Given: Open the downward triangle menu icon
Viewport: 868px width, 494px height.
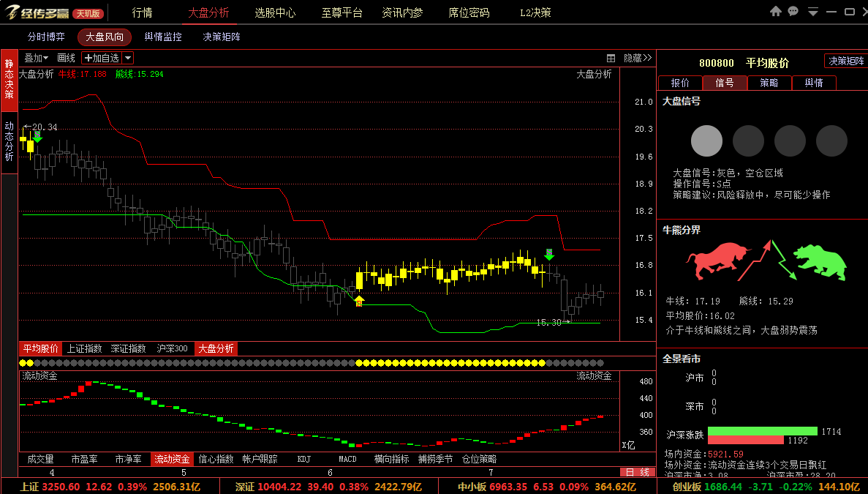Looking at the screenshot, I should coord(812,12).
